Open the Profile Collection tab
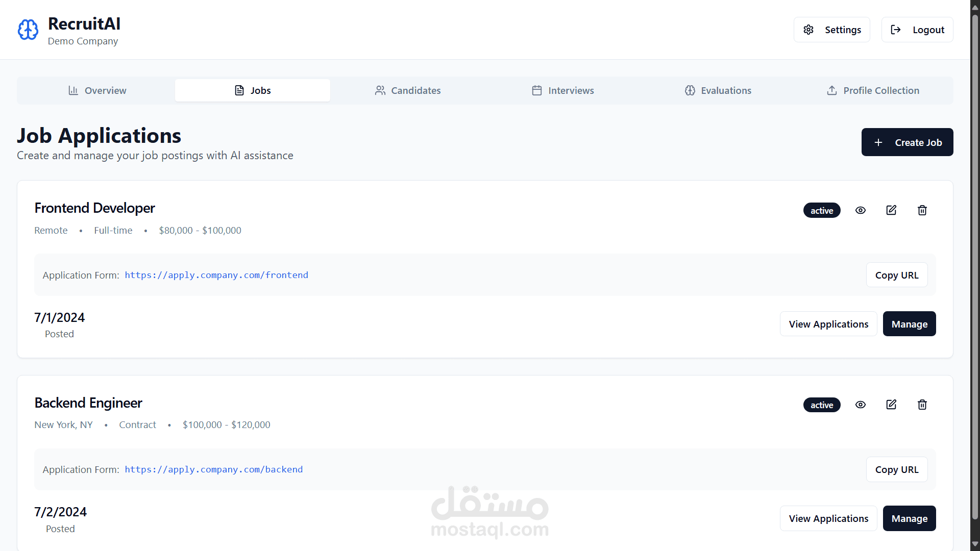The height and width of the screenshot is (551, 980). (873, 90)
